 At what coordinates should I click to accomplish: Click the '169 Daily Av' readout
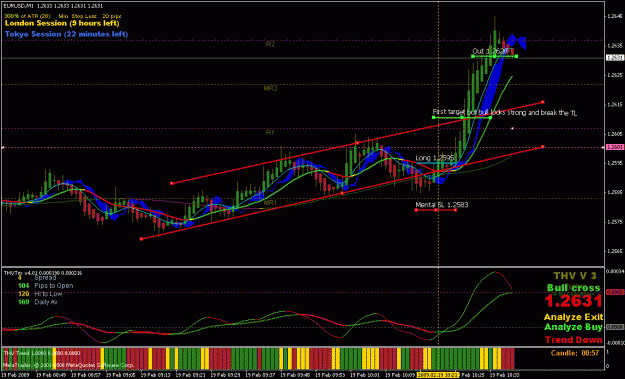click(x=38, y=302)
